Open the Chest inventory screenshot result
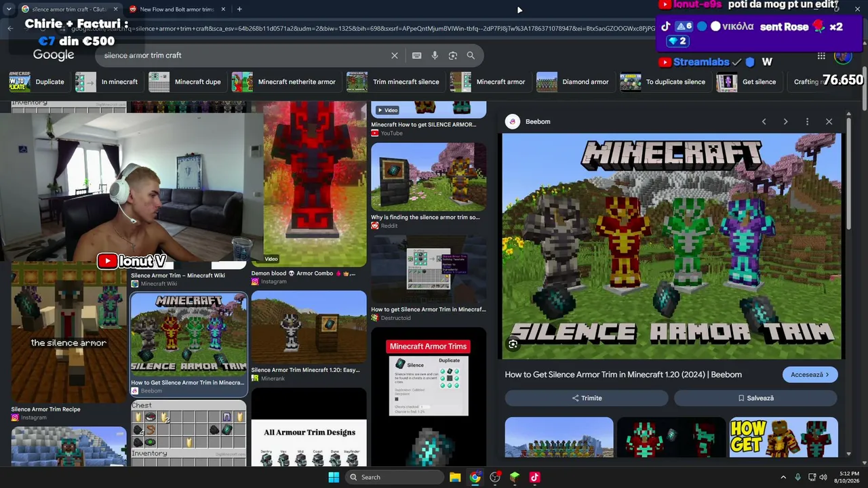This screenshot has width=868, height=488. coord(189,432)
